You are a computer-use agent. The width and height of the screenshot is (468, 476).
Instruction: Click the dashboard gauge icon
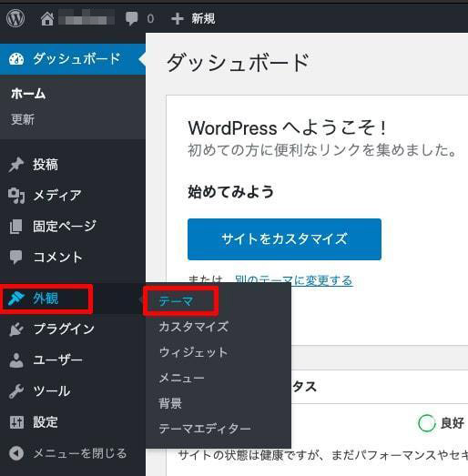pyautogui.click(x=16, y=59)
